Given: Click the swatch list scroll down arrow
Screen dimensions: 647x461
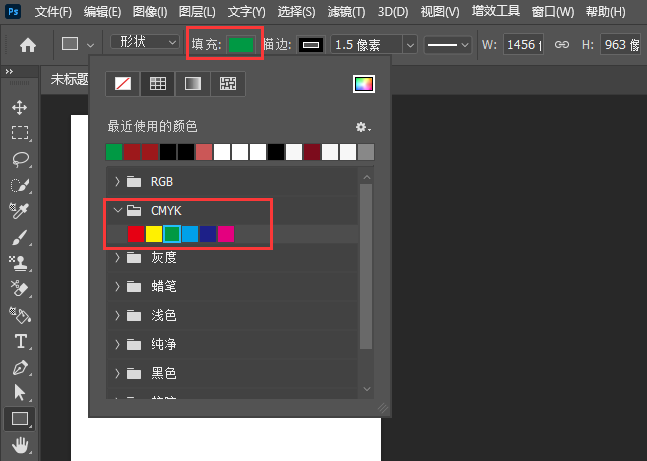Looking at the screenshot, I should click(367, 389).
